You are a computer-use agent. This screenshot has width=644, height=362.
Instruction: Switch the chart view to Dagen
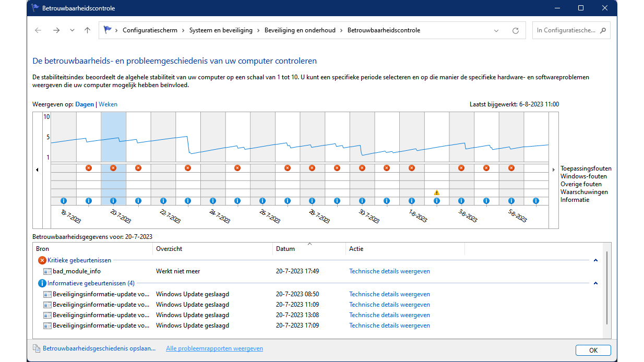[x=85, y=104]
